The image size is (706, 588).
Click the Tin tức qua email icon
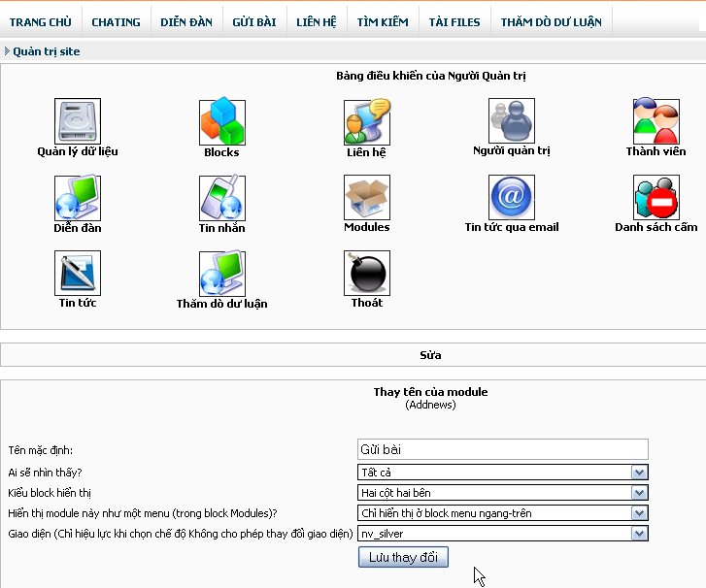pos(512,197)
